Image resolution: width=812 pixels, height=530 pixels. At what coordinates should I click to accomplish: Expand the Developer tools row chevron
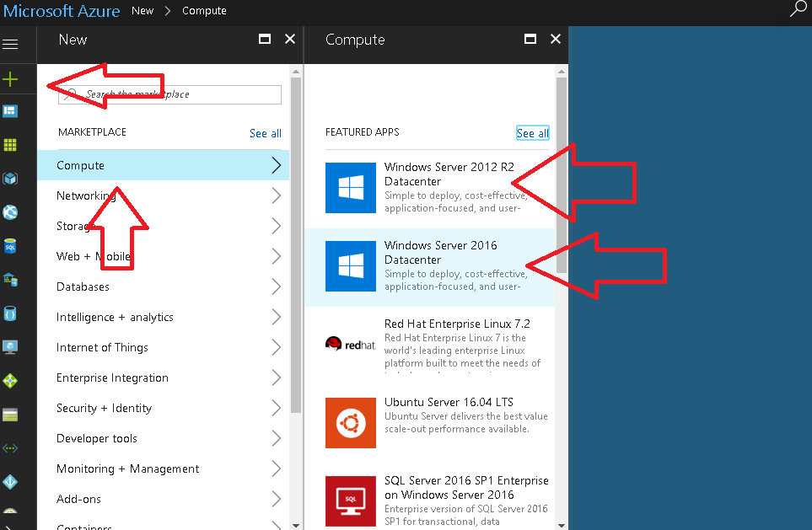pyautogui.click(x=276, y=438)
